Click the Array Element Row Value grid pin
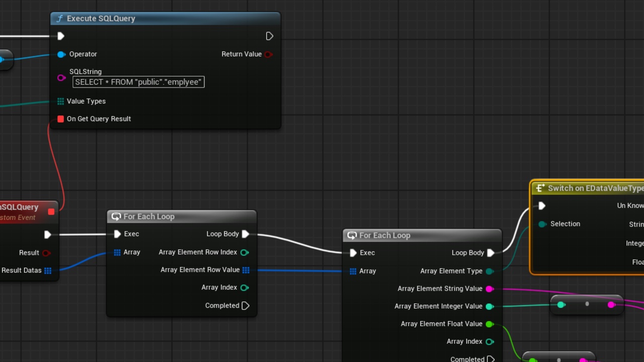This screenshot has height=362, width=644. tap(246, 270)
